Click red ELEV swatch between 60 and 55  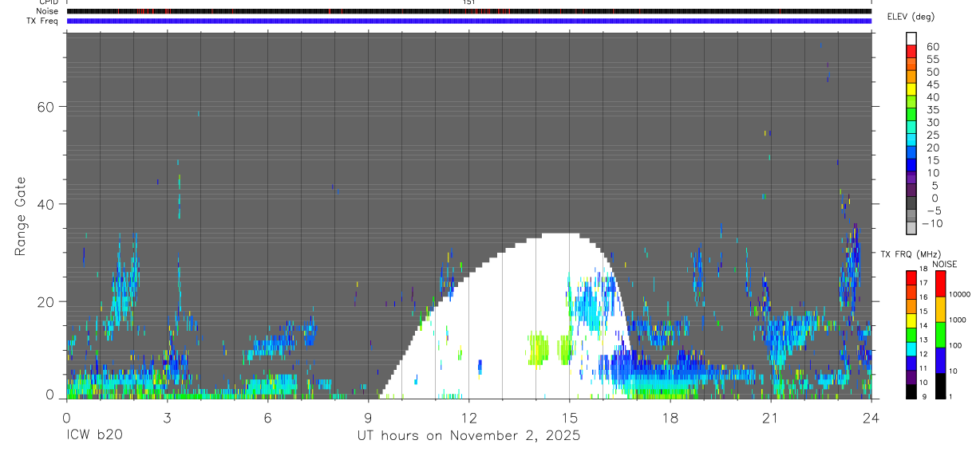pyautogui.click(x=911, y=51)
